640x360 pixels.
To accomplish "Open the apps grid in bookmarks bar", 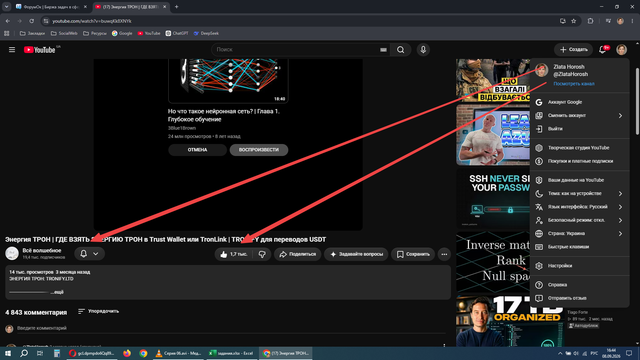I will pos(7,33).
